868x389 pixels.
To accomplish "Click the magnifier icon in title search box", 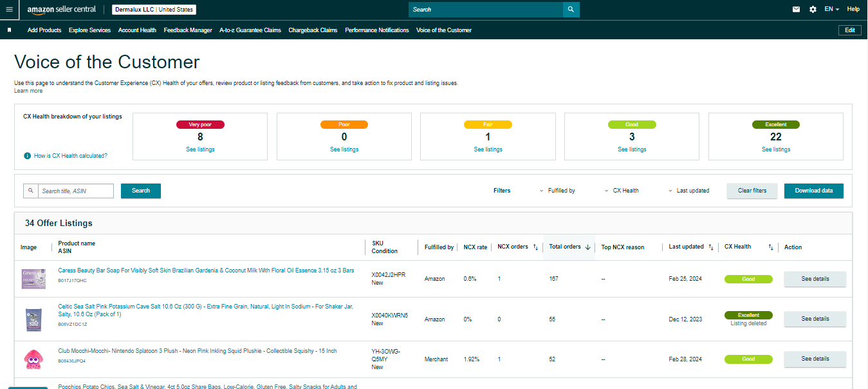I will (x=31, y=191).
